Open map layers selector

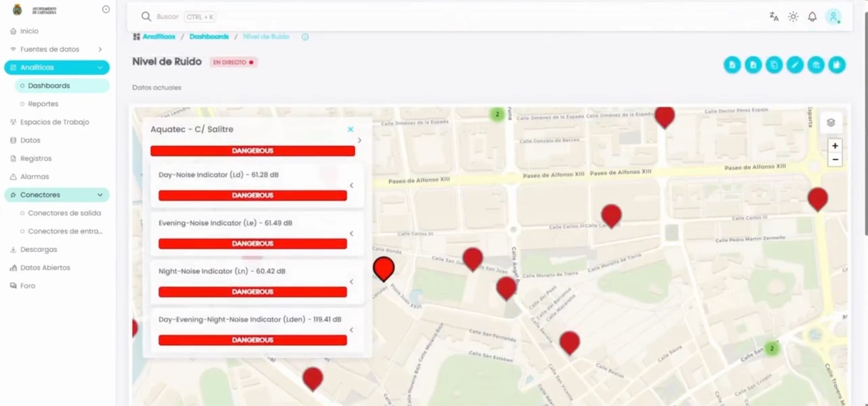coord(831,123)
